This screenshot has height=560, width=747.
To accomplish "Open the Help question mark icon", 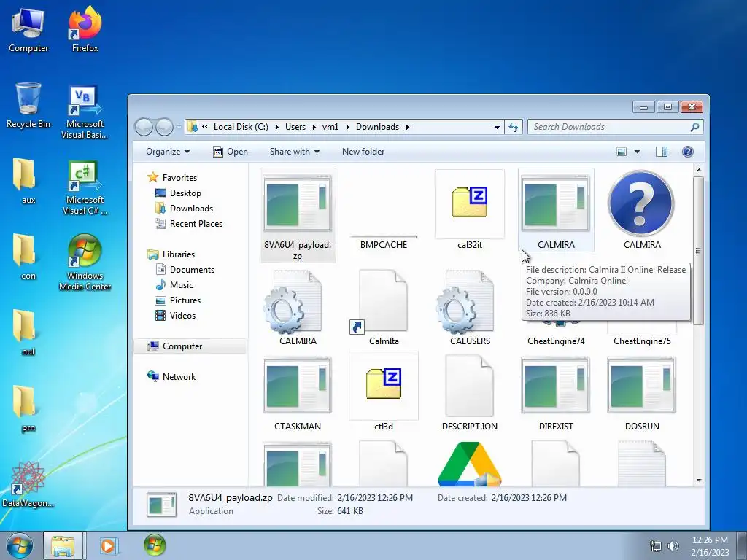I will 687,152.
